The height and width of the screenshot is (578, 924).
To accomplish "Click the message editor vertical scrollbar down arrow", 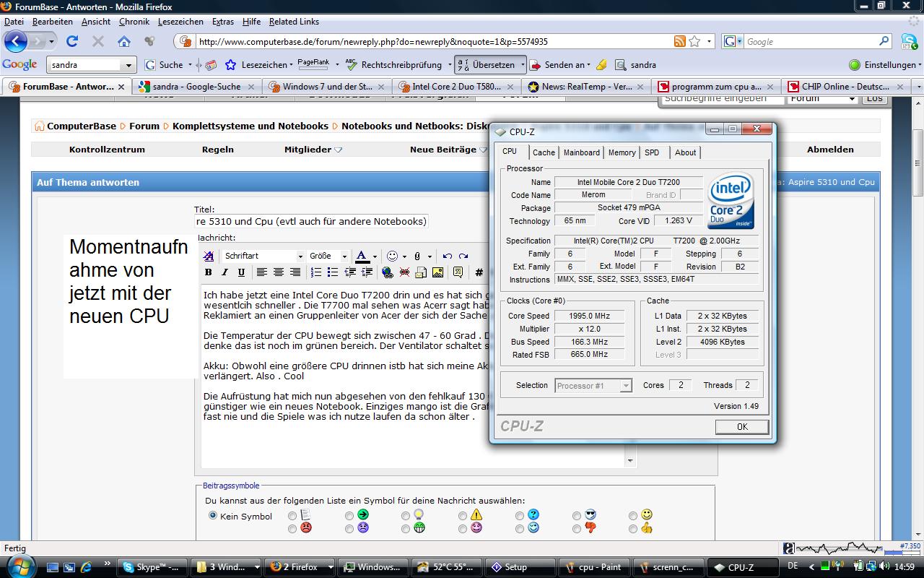I will point(631,461).
